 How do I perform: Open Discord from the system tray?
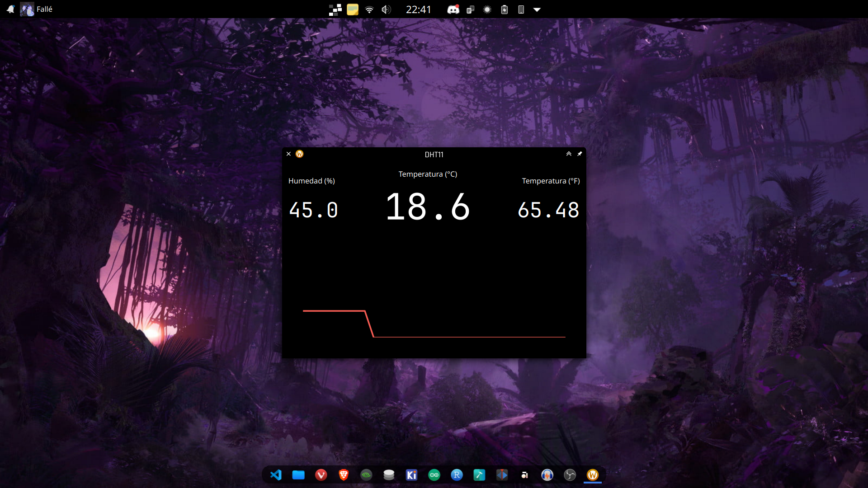pos(453,9)
